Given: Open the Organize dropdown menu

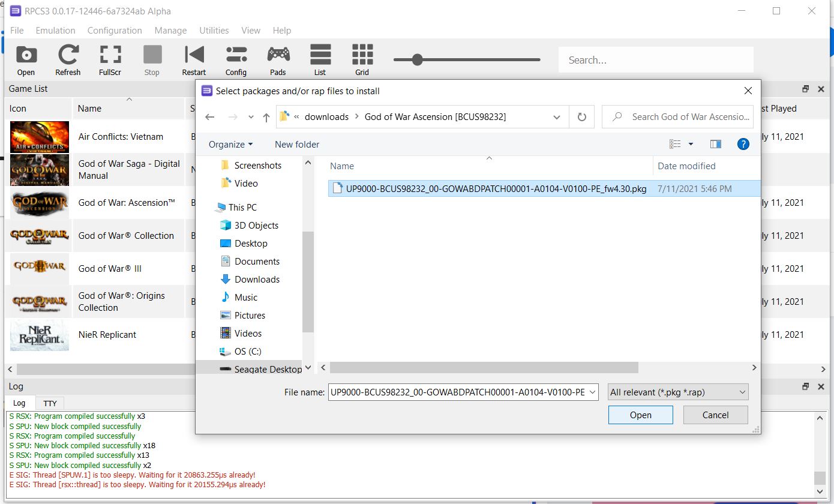Looking at the screenshot, I should (230, 145).
